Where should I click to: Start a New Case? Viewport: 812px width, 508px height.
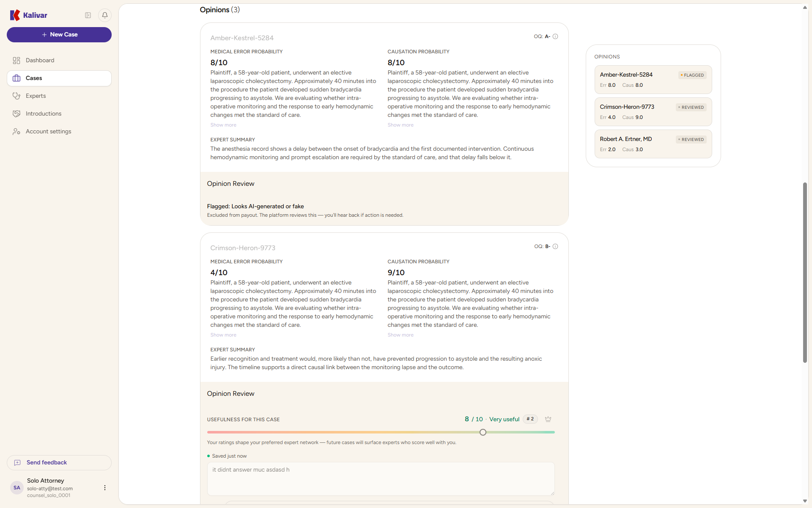(59, 35)
